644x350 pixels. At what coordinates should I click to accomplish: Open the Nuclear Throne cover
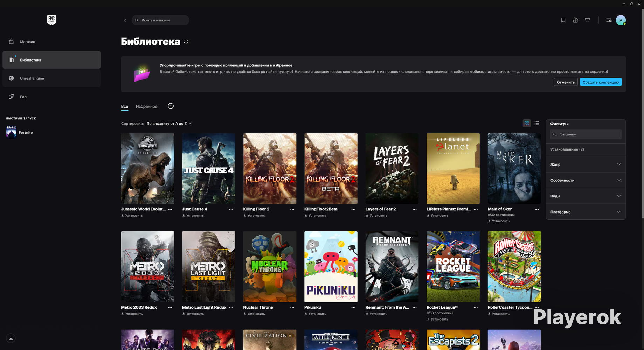pos(270,267)
